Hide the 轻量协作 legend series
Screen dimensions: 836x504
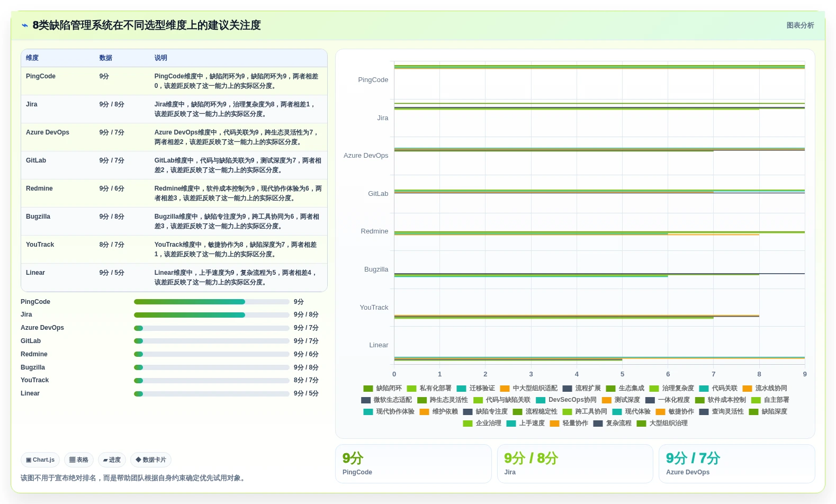569,424
